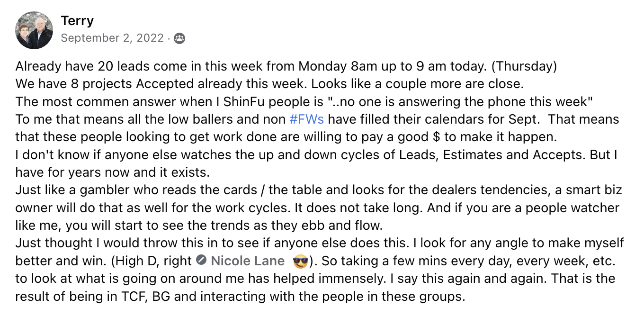Click the group audience icon beside date
Screen dimensions: 644x316
coord(179,39)
